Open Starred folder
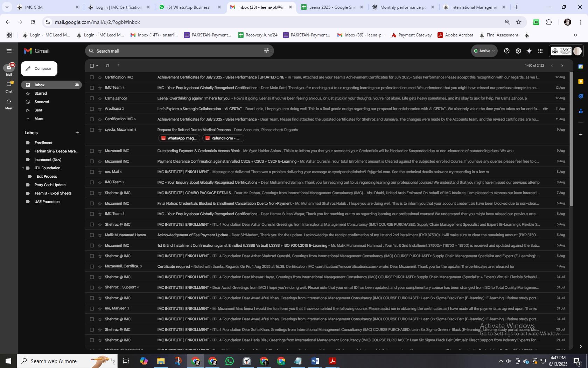 coord(41,93)
